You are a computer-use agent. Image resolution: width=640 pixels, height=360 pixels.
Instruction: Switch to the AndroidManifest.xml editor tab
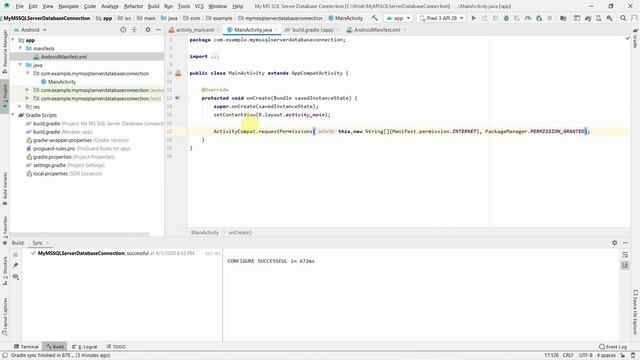(x=377, y=30)
